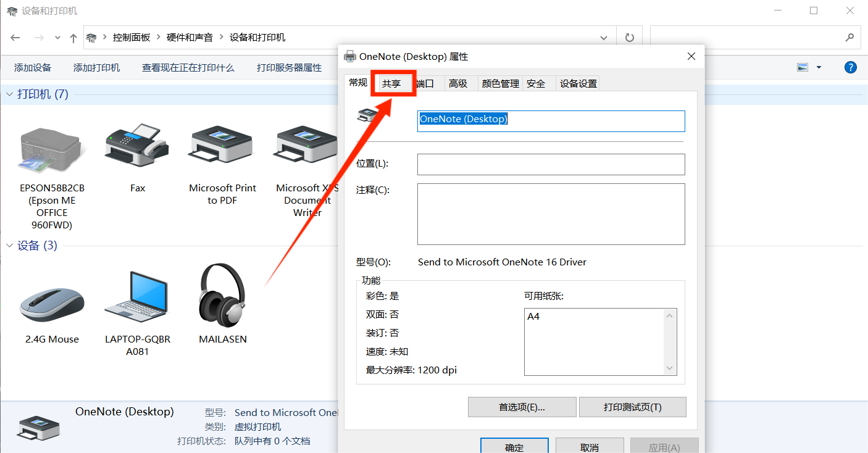Image resolution: width=868 pixels, height=453 pixels.
Task: Click the 设备 (3) group header text
Action: point(37,246)
